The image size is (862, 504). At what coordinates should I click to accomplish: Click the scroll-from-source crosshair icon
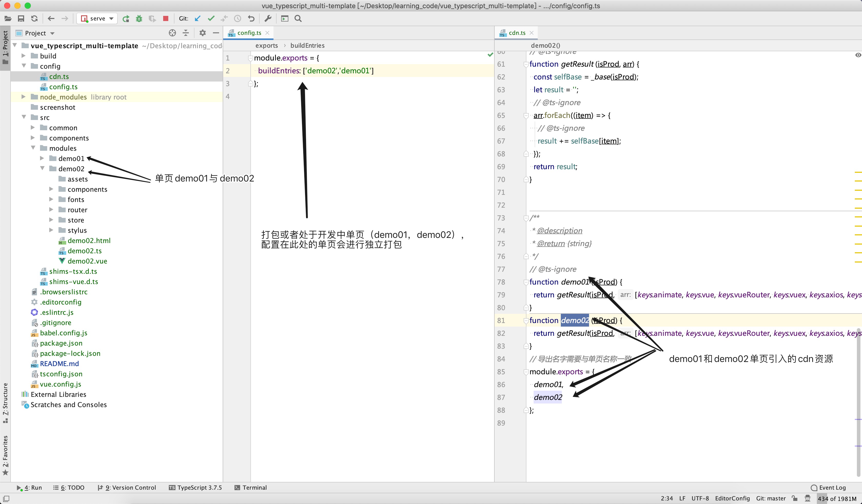[172, 33]
